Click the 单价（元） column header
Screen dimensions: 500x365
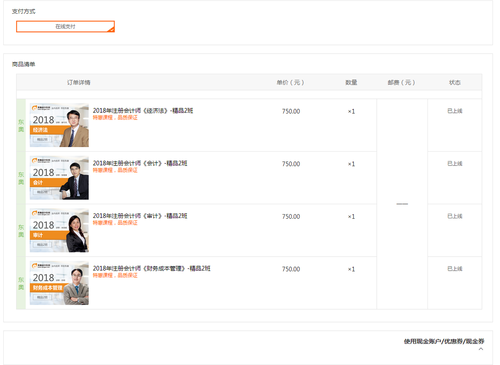290,82
